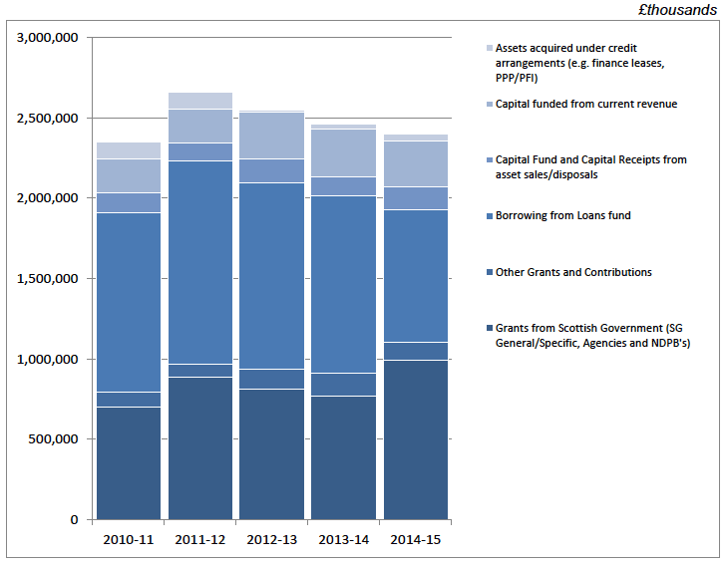This screenshot has height=566, width=728.
Task: Select 2011-12 Capital funded from revenue segment
Action: pyautogui.click(x=200, y=127)
